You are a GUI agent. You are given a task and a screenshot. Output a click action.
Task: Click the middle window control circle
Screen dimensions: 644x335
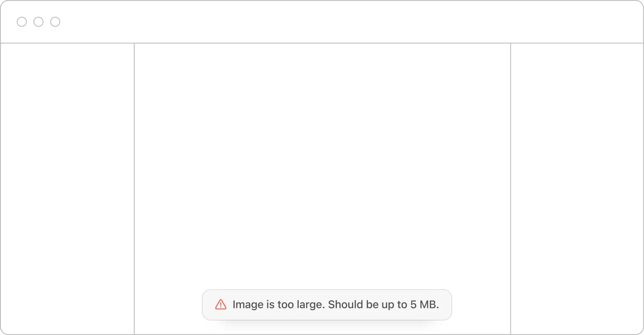[x=38, y=22]
